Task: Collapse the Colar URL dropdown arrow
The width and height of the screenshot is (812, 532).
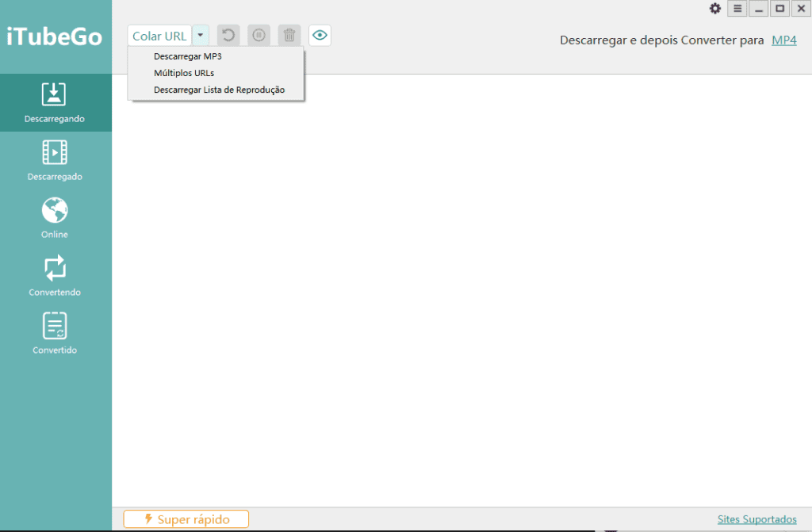Action: 201,36
